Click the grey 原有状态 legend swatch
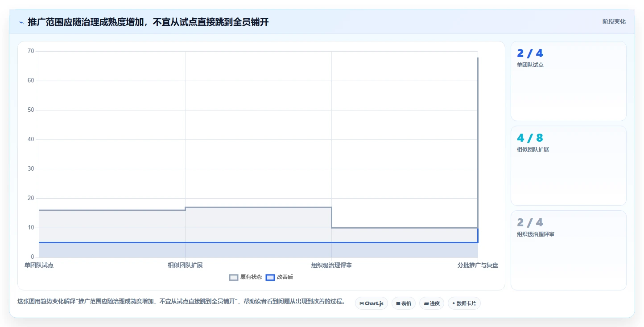 pyautogui.click(x=234, y=277)
